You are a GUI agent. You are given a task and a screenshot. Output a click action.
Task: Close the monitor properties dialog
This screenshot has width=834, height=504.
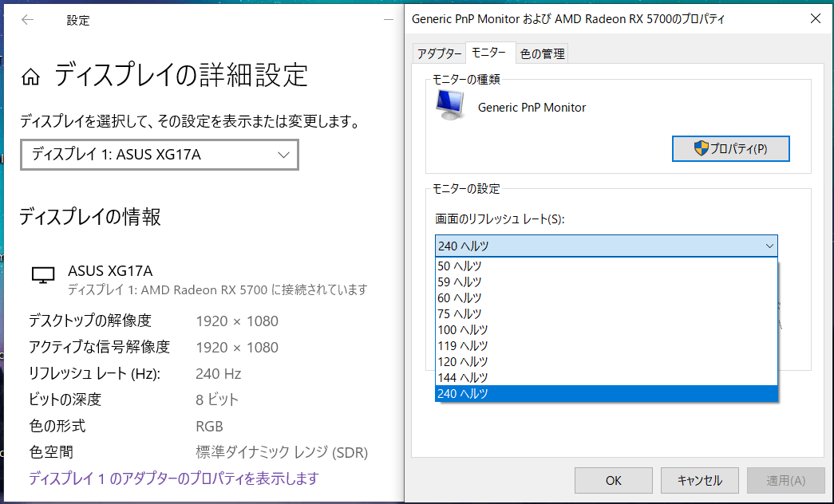coord(815,18)
